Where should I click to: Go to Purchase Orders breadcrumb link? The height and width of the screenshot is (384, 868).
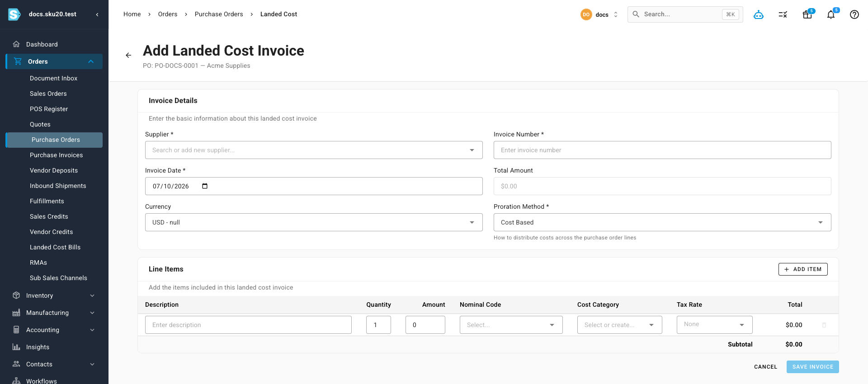[x=219, y=14]
